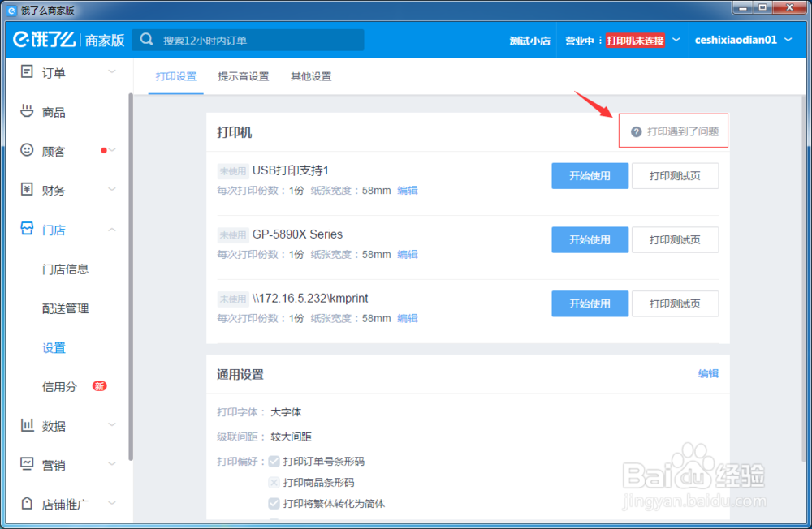
Task: Click the 店铺推广 promotion icon
Action: pyautogui.click(x=27, y=502)
